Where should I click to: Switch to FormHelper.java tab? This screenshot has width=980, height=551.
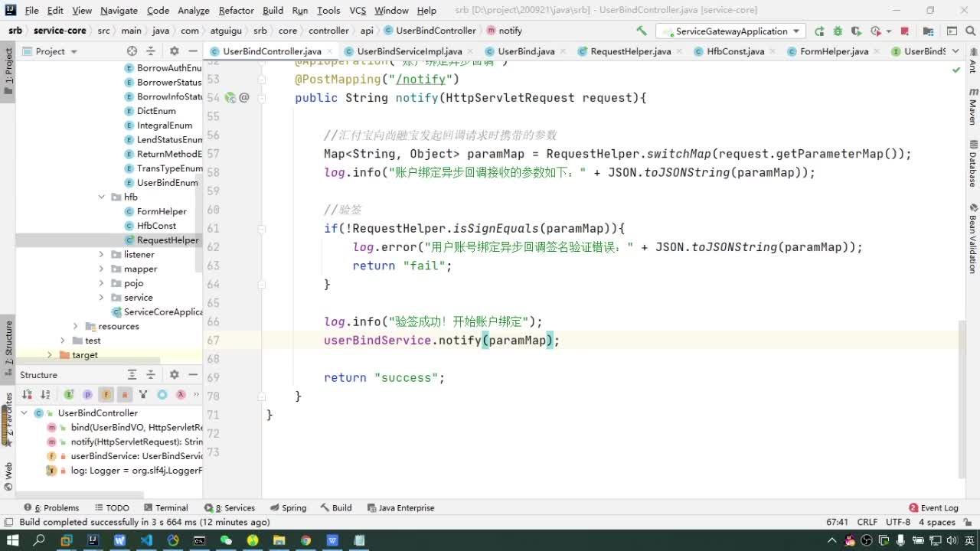833,51
